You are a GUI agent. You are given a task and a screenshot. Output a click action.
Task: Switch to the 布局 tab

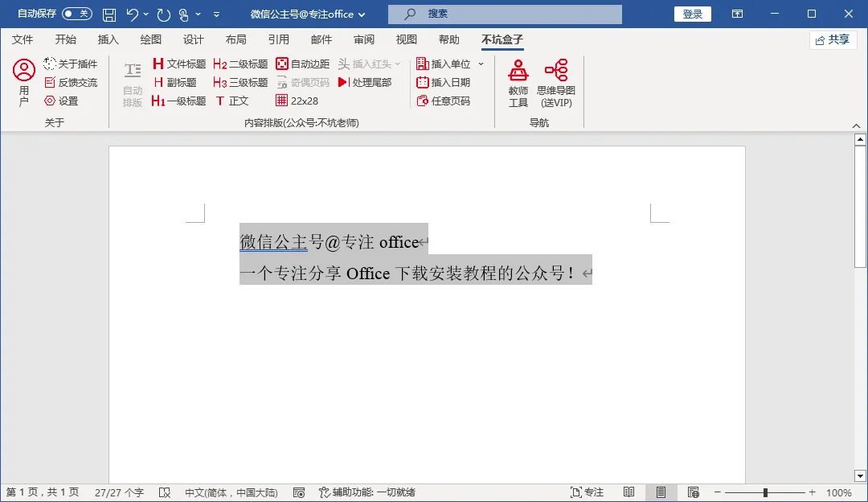[235, 39]
